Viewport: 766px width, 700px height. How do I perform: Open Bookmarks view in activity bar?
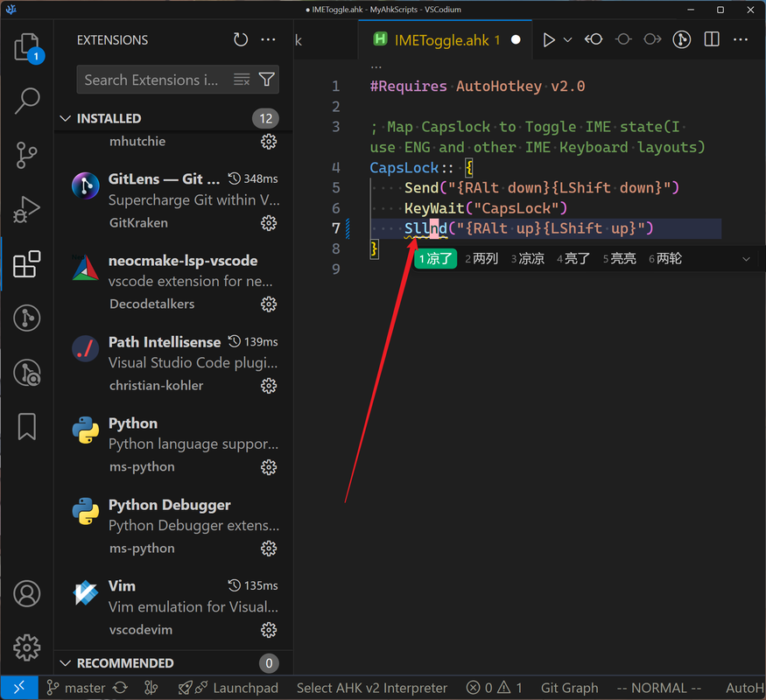27,427
